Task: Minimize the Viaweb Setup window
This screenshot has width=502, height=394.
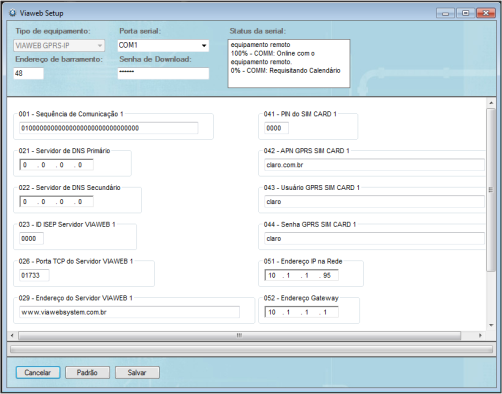Action: 445,13
